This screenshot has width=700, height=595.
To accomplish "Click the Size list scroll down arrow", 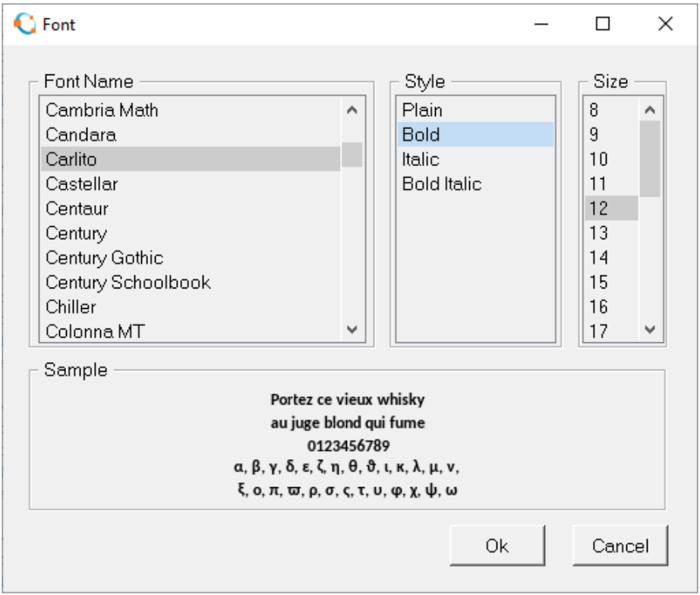I will (x=650, y=330).
